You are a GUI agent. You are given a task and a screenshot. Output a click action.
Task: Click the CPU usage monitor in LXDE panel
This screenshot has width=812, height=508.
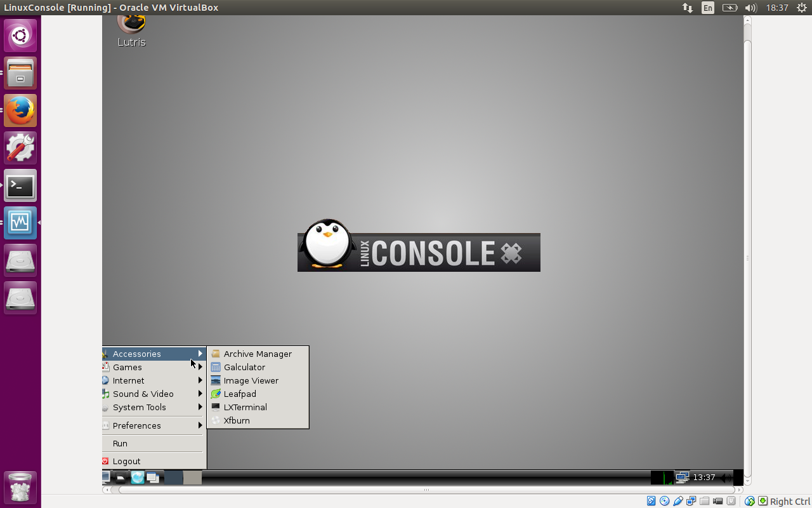(662, 478)
